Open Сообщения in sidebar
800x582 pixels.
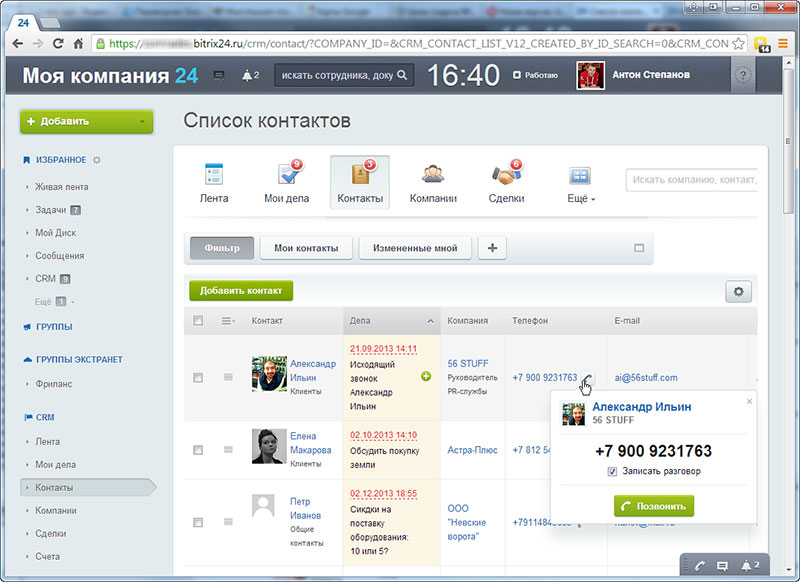[x=59, y=256]
